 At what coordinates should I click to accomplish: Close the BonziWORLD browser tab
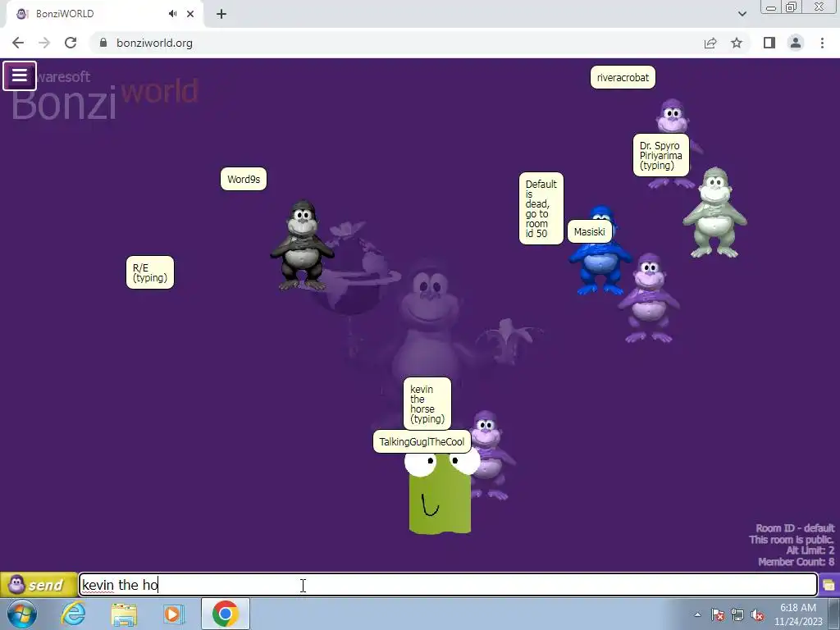(190, 14)
